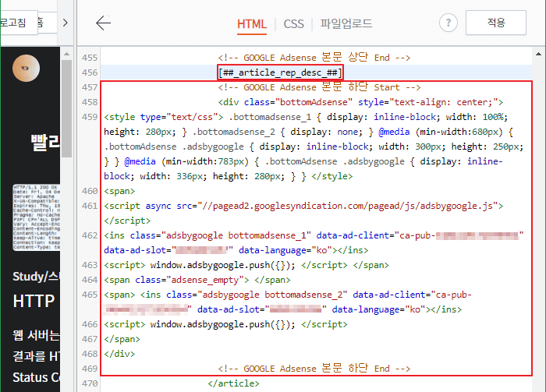The width and height of the screenshot is (546, 392).
Task: Open the 파일업로드 tab
Action: pyautogui.click(x=346, y=23)
